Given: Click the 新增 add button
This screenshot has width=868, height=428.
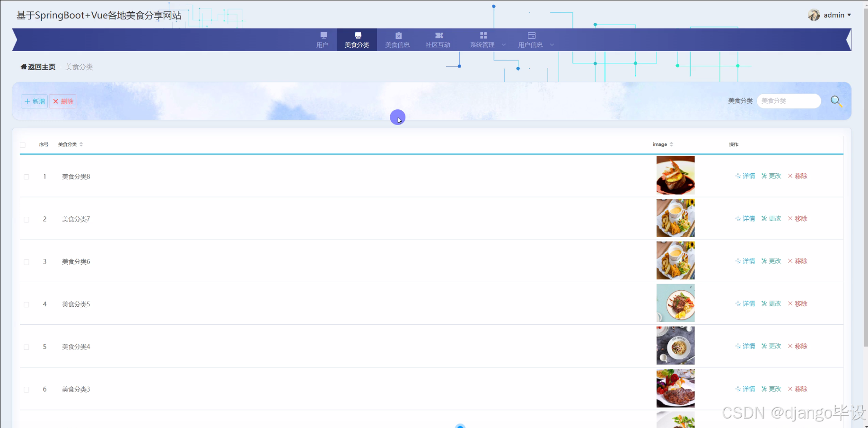Looking at the screenshot, I should coord(35,101).
